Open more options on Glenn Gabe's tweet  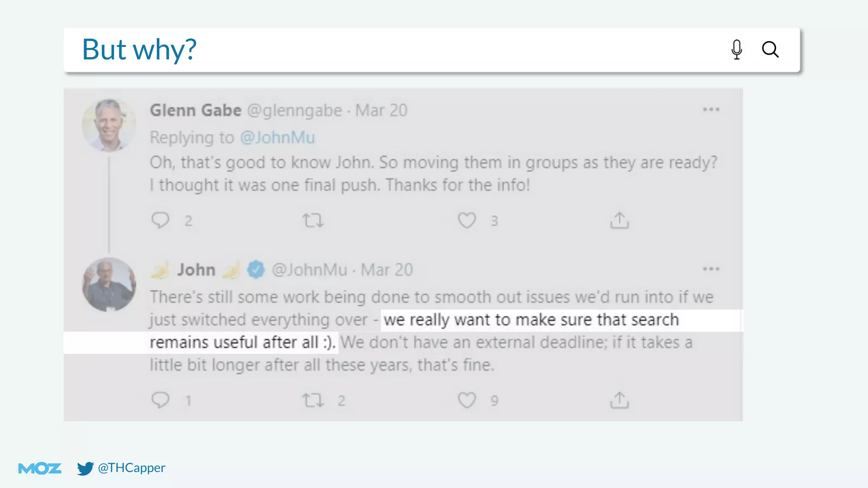pos(711,110)
